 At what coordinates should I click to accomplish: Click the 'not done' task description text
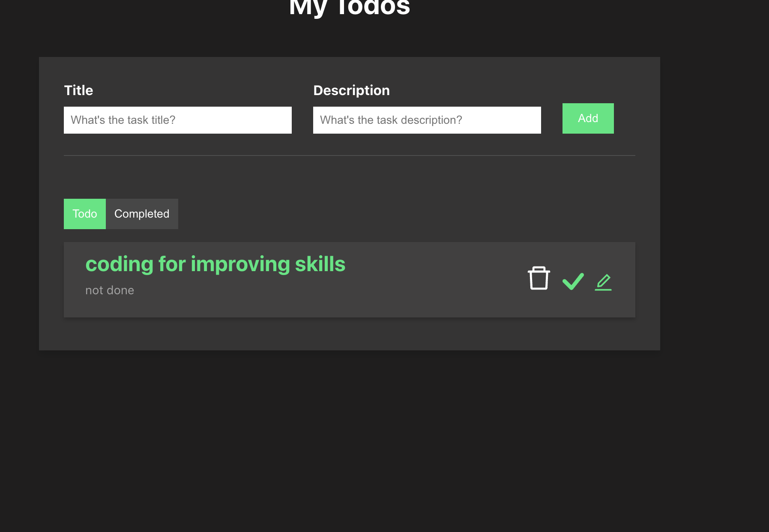click(110, 290)
